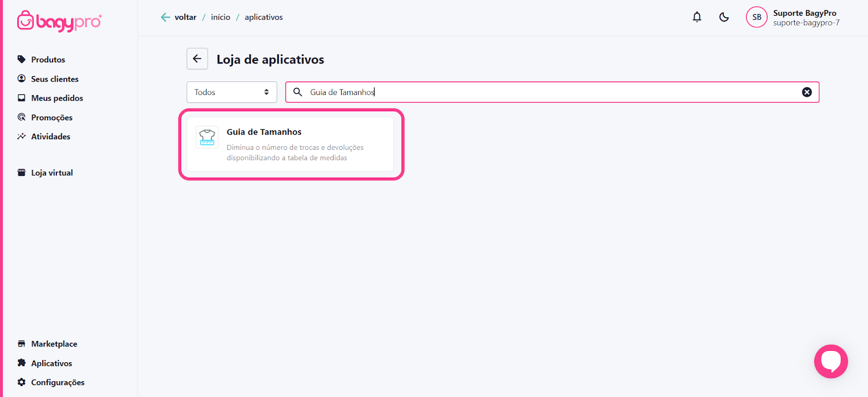868x397 pixels.
Task: Click the Guia de Tamanhos shirt icon
Action: click(x=207, y=137)
